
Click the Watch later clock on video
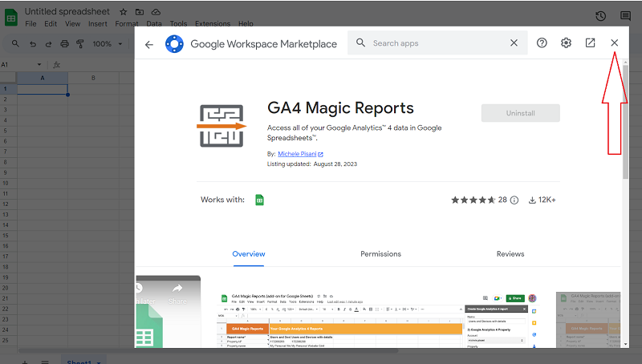click(x=139, y=288)
